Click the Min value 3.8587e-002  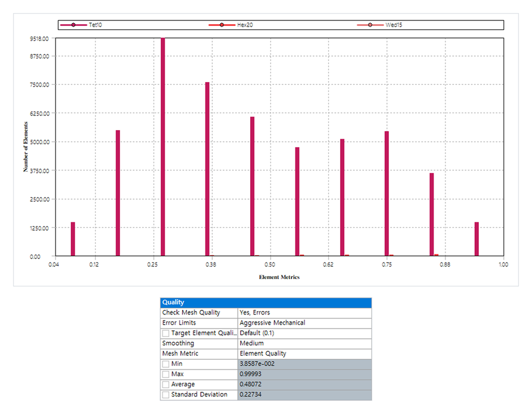304,364
